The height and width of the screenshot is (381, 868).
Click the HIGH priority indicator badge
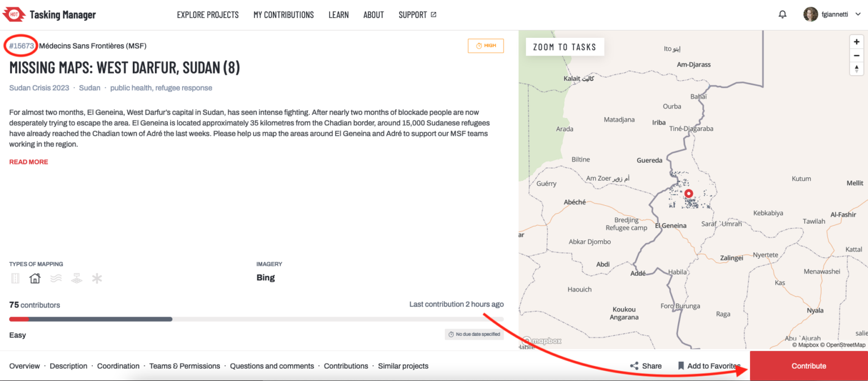pos(485,46)
